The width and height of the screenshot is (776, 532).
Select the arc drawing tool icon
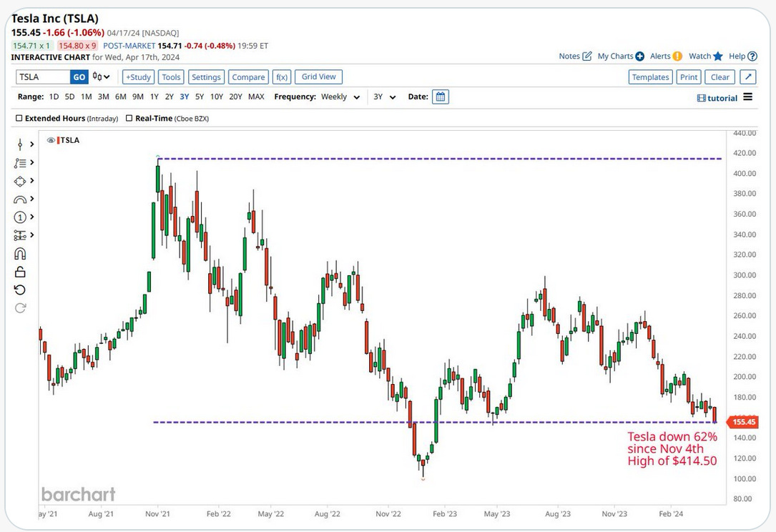click(x=20, y=199)
